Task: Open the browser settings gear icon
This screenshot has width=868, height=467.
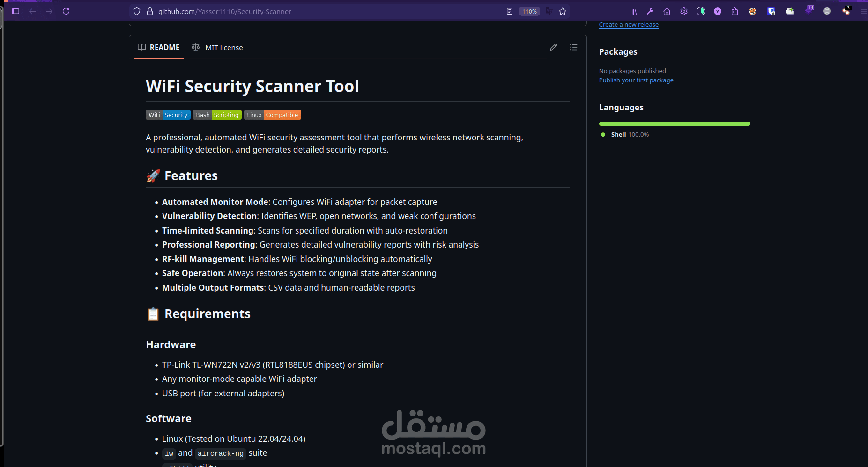Action: click(x=684, y=11)
